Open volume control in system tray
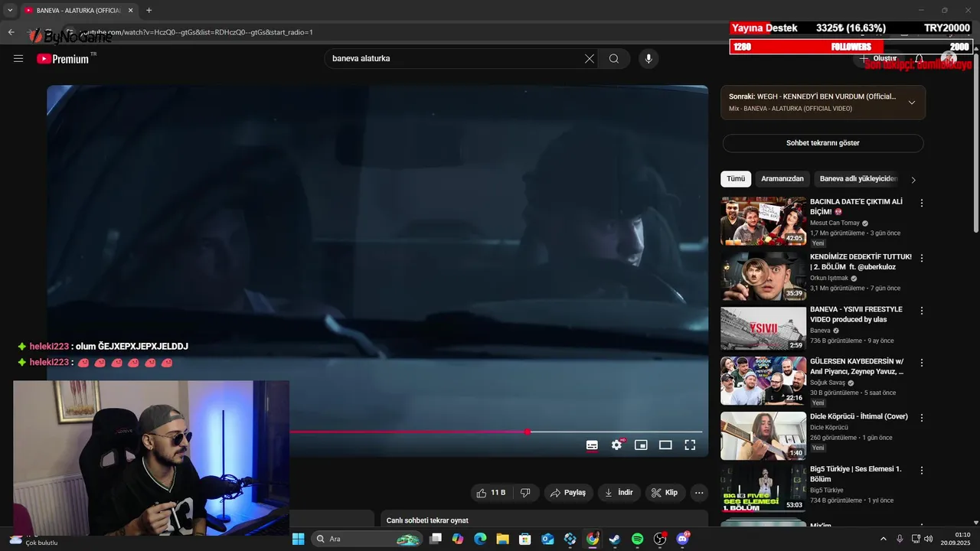Image resolution: width=980 pixels, height=551 pixels. click(929, 539)
